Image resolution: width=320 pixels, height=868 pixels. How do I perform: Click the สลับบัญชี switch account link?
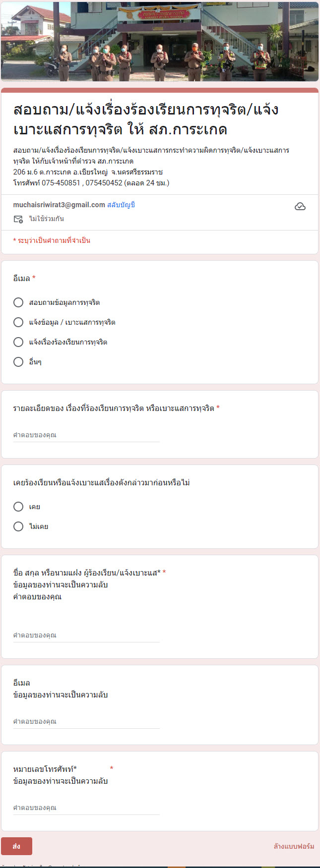121,205
